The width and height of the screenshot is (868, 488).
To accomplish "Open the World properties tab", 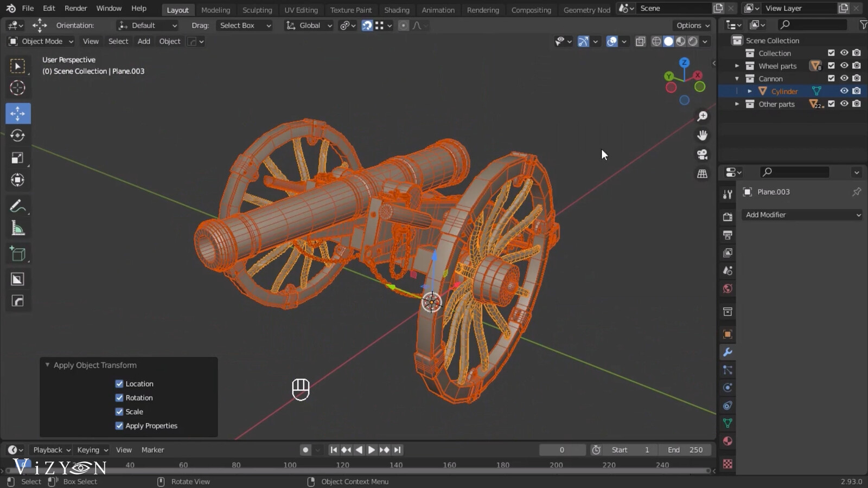I will (727, 288).
